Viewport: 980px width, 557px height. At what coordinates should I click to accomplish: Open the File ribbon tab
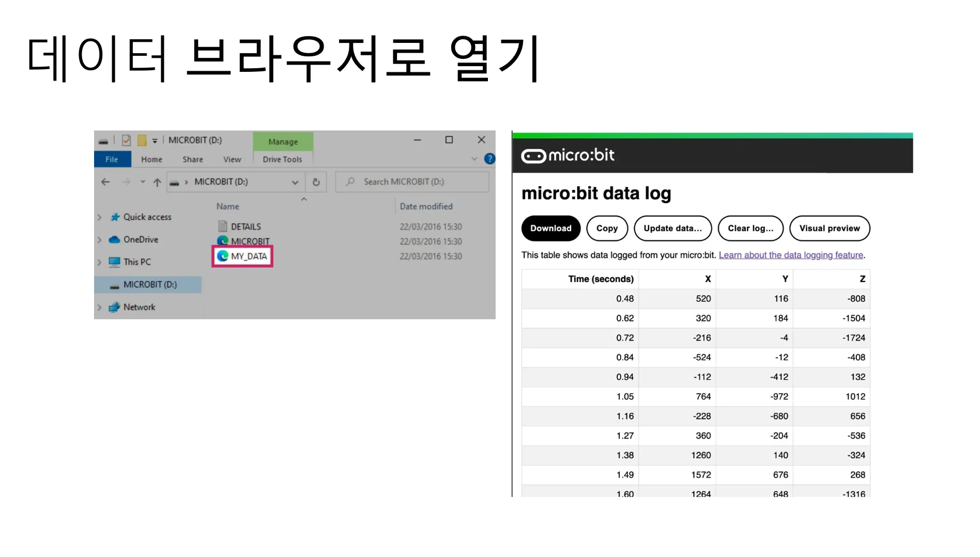point(112,159)
